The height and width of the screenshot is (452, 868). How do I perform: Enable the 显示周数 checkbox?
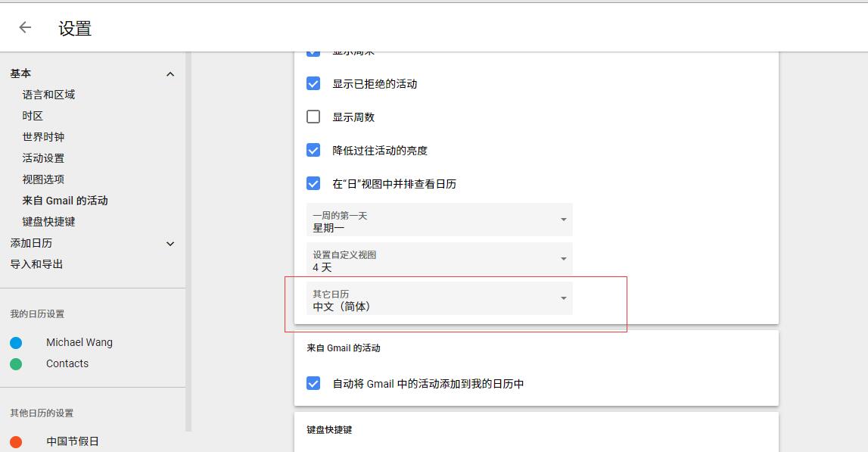[x=313, y=117]
